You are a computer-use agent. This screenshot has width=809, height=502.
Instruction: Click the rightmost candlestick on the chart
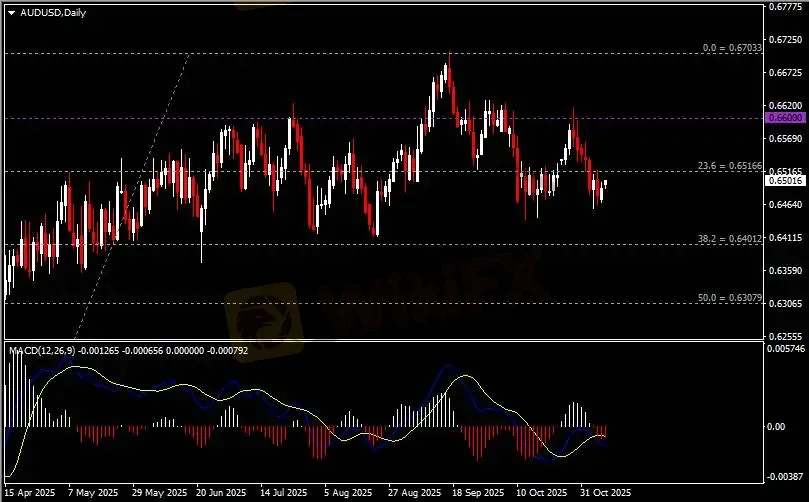[x=605, y=183]
